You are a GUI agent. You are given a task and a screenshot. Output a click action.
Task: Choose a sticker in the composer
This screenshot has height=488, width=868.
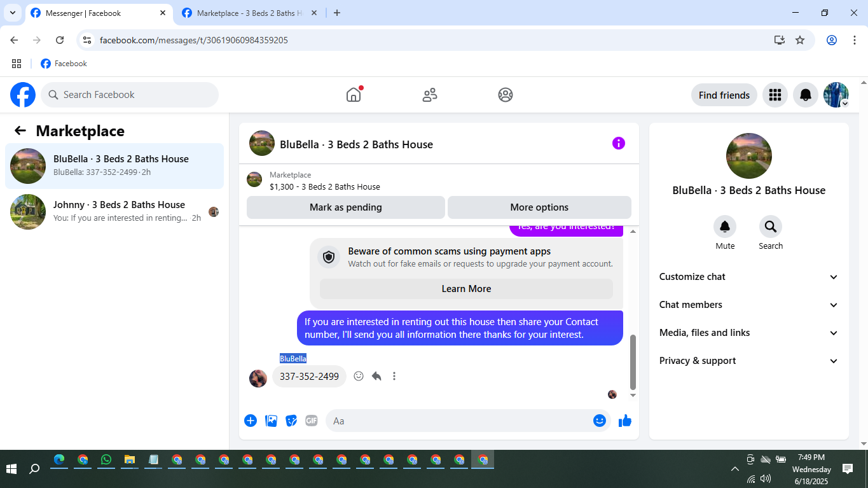pyautogui.click(x=291, y=421)
